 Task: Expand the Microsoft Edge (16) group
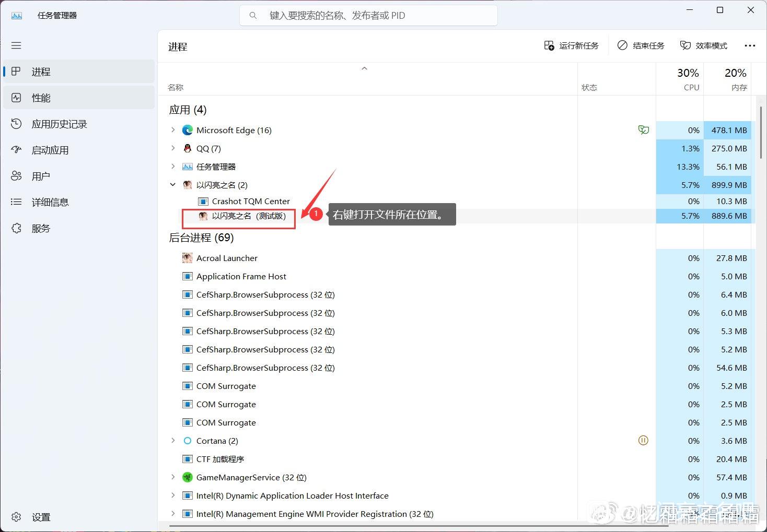pos(173,130)
